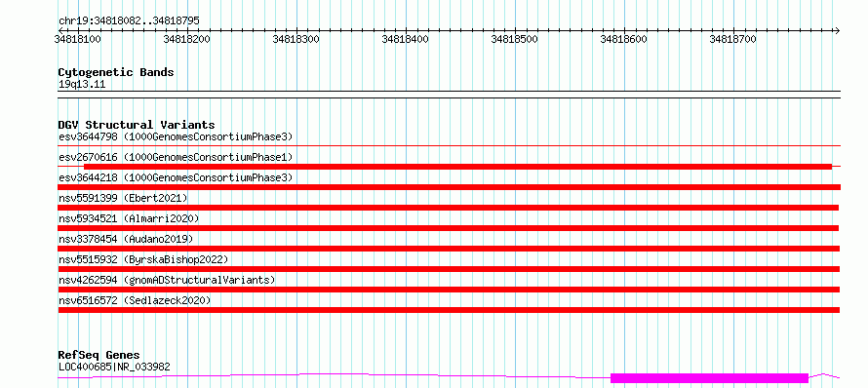Select variant label nsv3378454 (Audano2019)

(x=126, y=239)
